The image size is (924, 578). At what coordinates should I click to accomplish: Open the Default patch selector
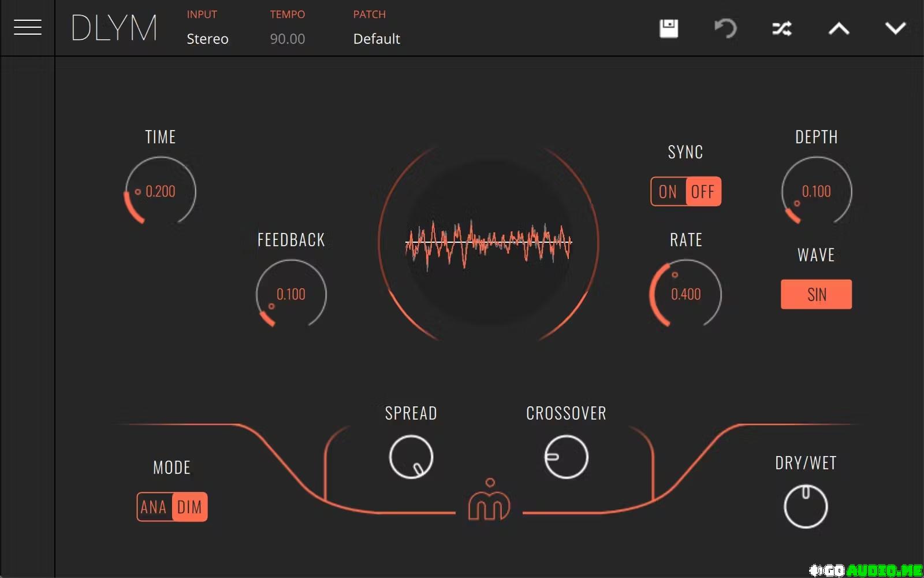(x=377, y=39)
